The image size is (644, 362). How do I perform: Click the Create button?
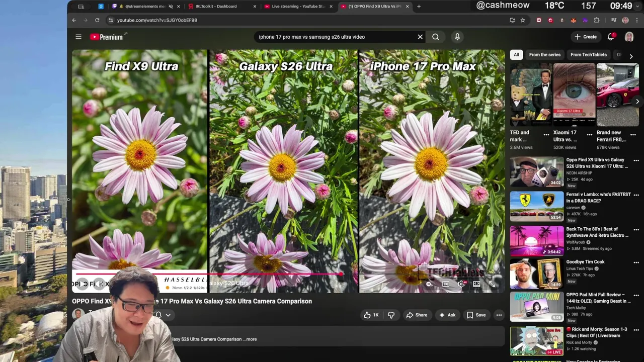586,37
